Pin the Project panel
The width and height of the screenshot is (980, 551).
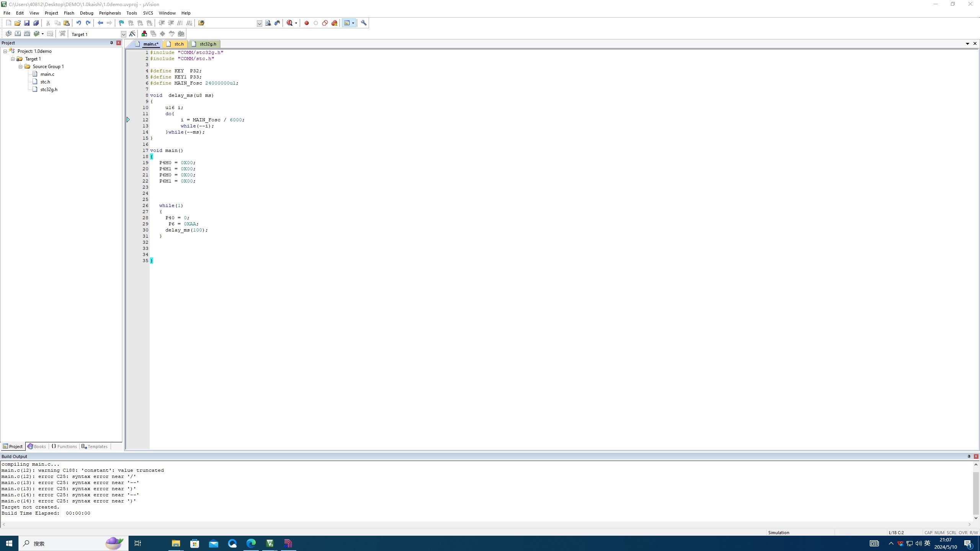[111, 43]
